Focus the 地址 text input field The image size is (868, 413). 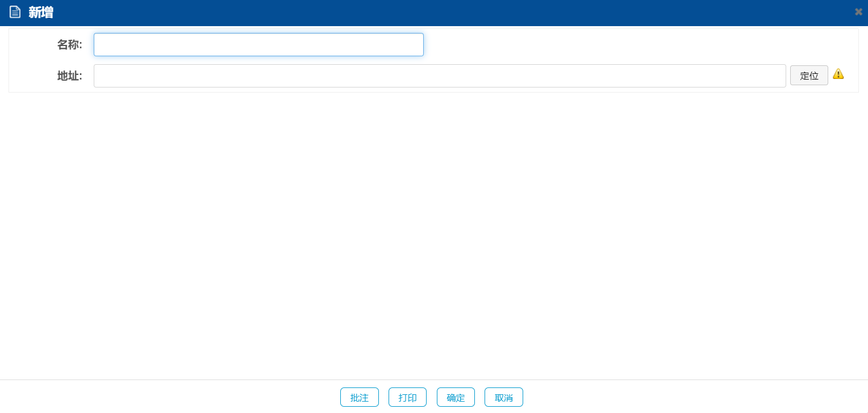(439, 76)
